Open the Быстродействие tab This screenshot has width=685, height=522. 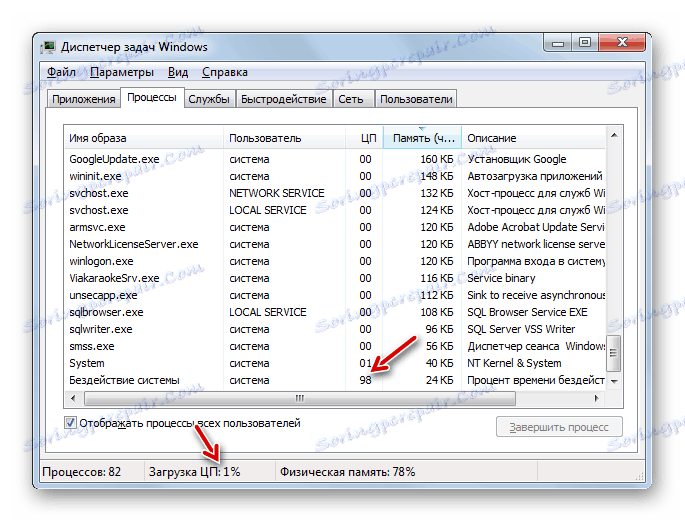coord(284,99)
